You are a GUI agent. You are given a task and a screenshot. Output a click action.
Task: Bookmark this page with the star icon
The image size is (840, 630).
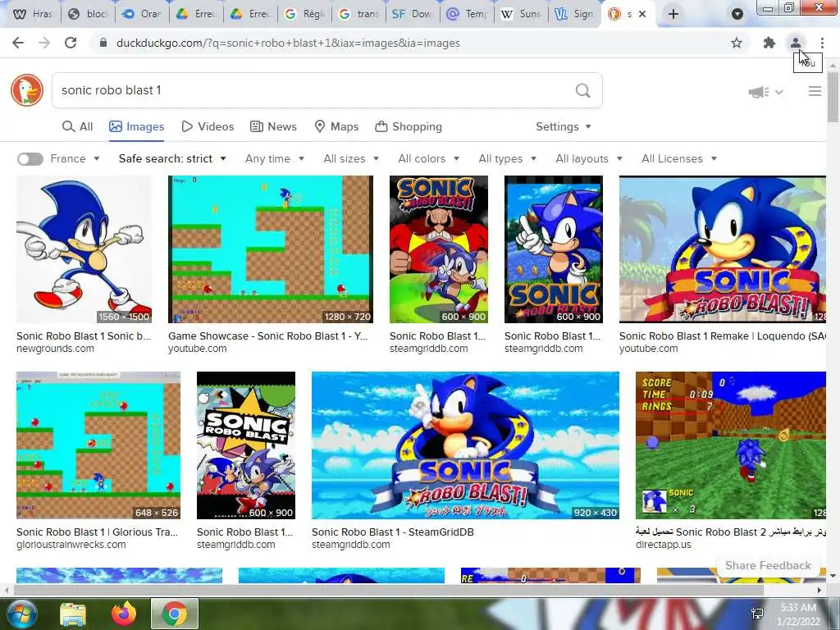point(737,43)
